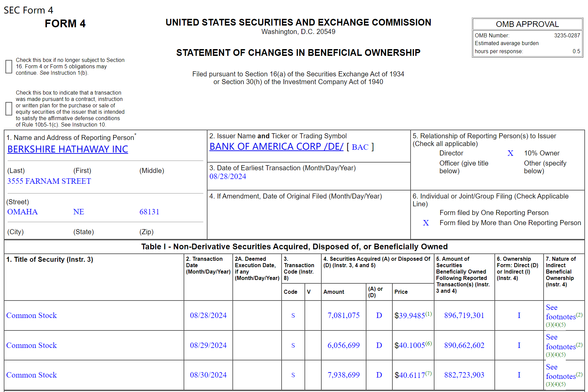This screenshot has height=392, width=588.
Task: Click footnote (1) beside price $39.9485
Action: tap(428, 314)
